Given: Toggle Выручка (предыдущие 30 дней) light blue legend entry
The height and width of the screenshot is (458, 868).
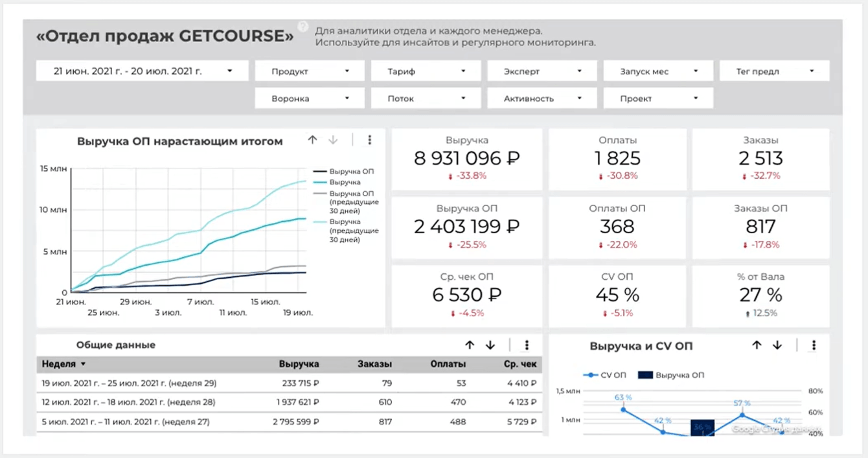Looking at the screenshot, I should tap(345, 231).
